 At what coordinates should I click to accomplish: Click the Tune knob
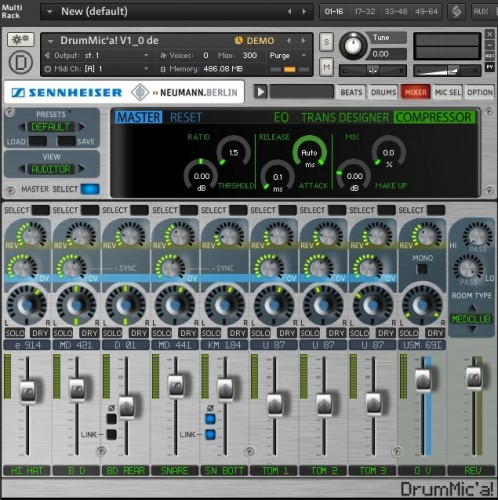[353, 46]
